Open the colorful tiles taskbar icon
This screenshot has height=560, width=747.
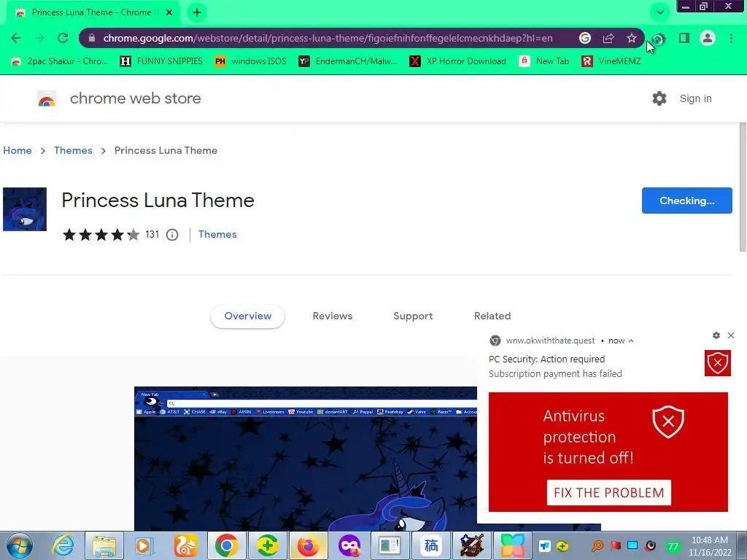pyautogui.click(x=513, y=545)
